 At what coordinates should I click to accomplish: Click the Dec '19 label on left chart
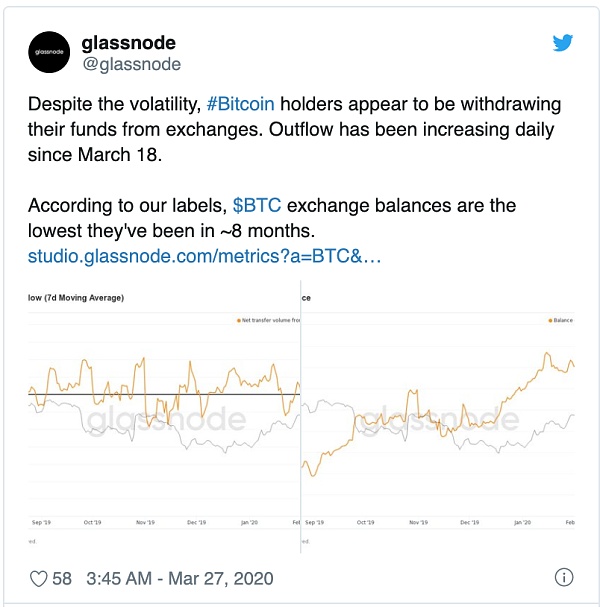click(x=197, y=523)
